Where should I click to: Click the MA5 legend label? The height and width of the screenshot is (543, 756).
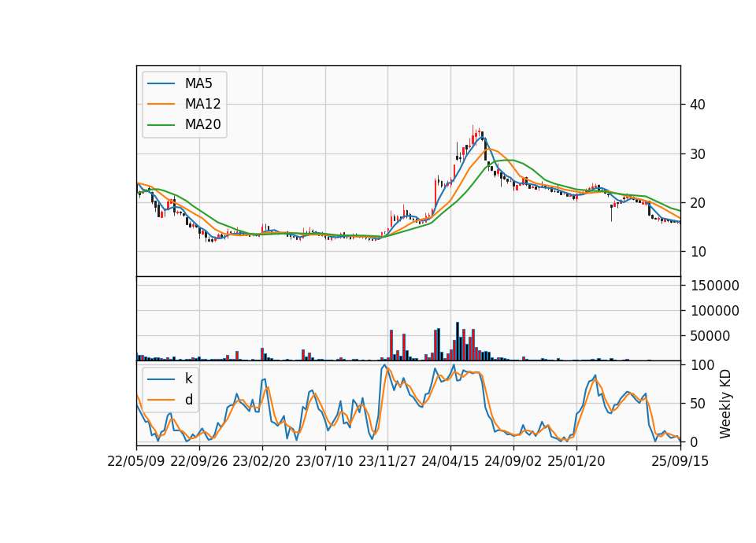coord(198,83)
